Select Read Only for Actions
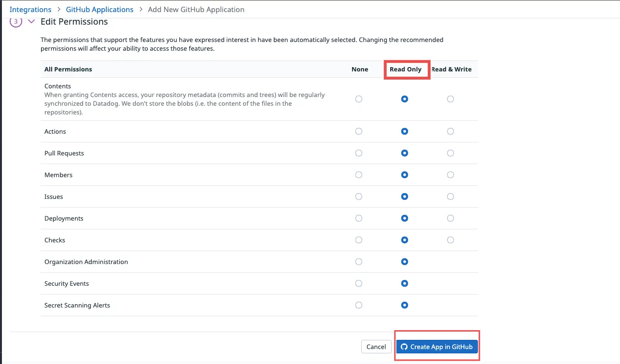 (405, 131)
